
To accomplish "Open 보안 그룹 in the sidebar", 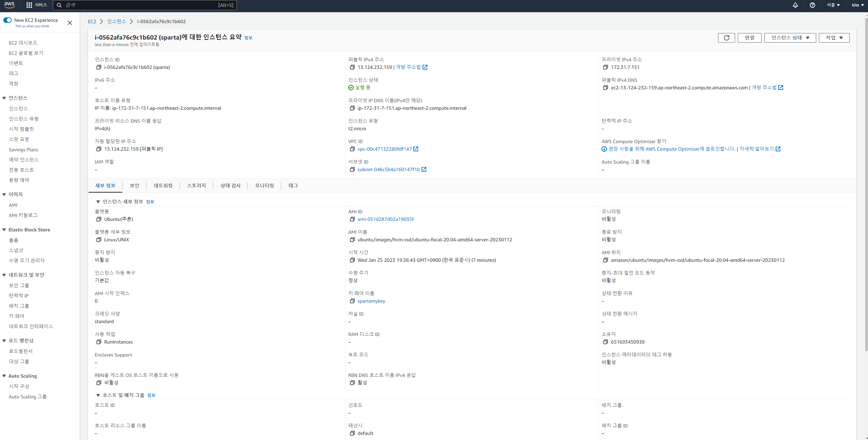I will (19, 285).
